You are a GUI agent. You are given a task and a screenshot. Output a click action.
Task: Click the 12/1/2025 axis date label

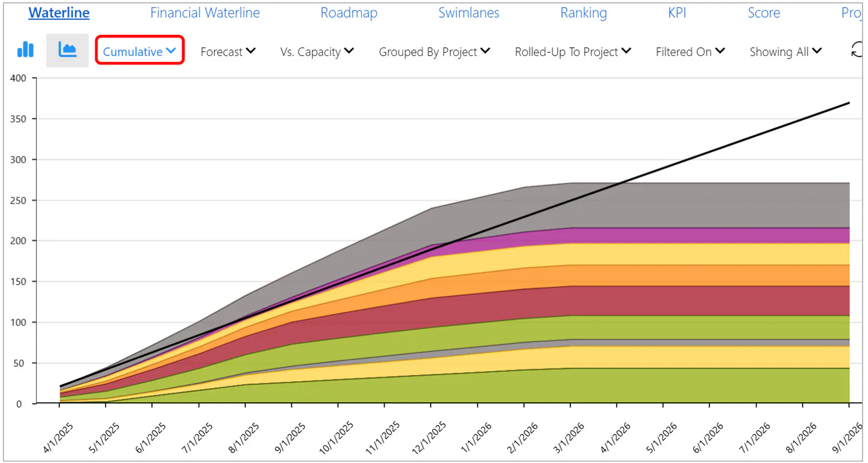(x=429, y=437)
